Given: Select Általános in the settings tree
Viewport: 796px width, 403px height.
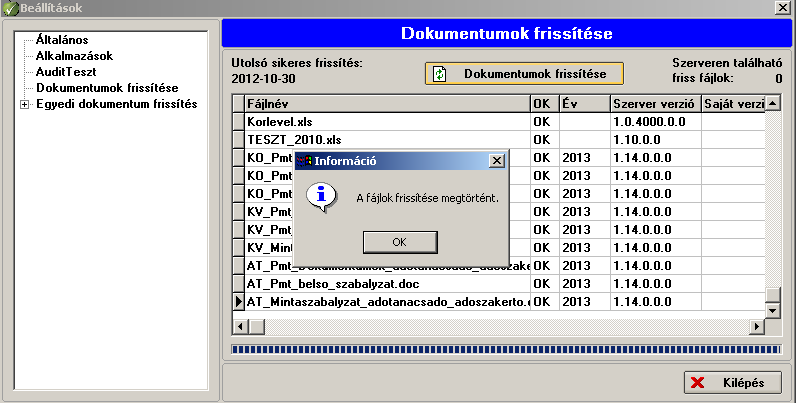Looking at the screenshot, I should [62, 40].
